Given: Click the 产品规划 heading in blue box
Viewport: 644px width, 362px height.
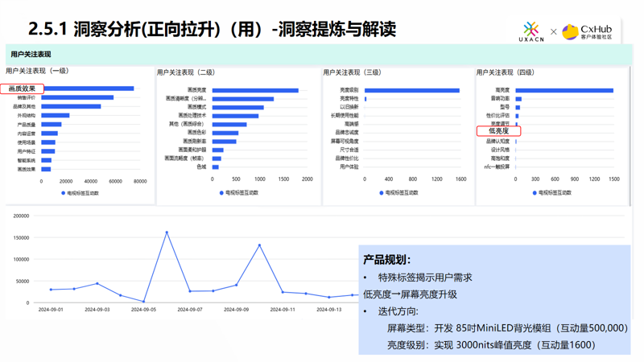Looking at the screenshot, I should [387, 260].
